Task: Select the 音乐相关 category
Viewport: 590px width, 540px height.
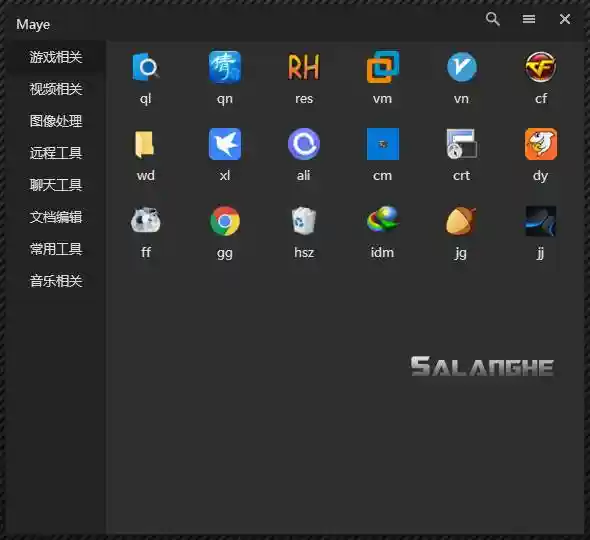Action: pos(56,281)
